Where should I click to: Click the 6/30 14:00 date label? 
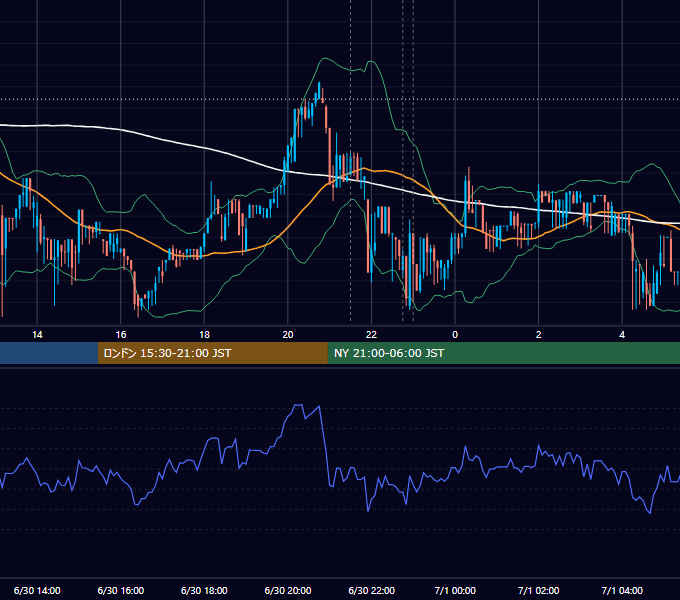click(x=37, y=590)
